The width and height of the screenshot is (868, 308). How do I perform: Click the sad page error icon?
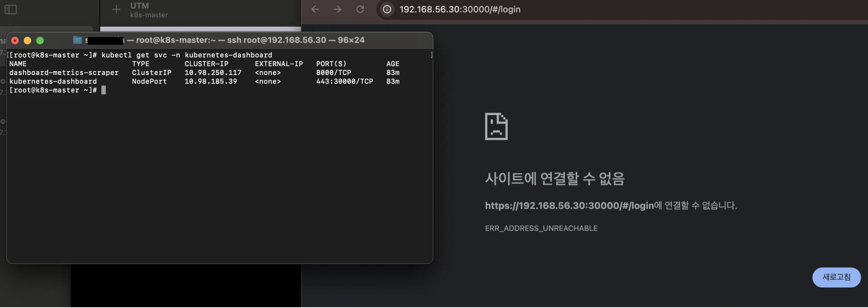click(x=496, y=127)
